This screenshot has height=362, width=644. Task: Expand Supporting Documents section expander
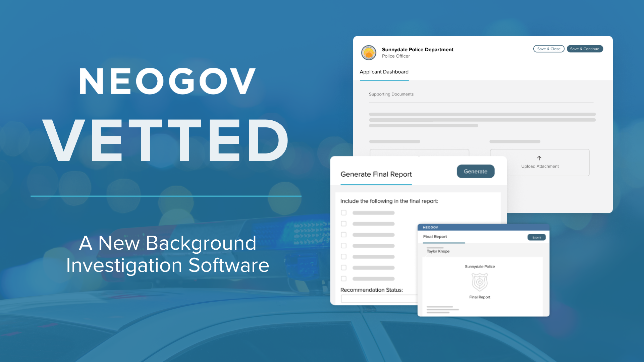(391, 94)
